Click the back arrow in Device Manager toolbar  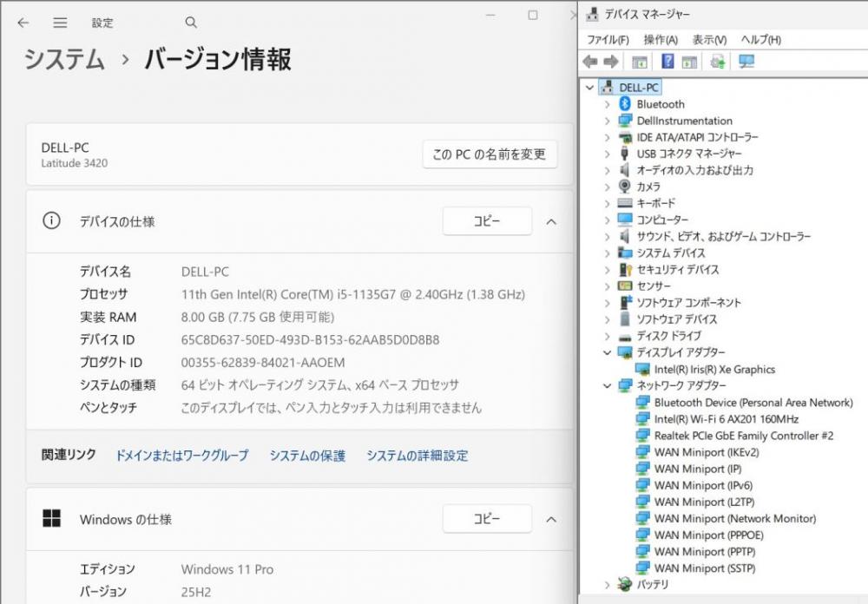click(x=590, y=62)
